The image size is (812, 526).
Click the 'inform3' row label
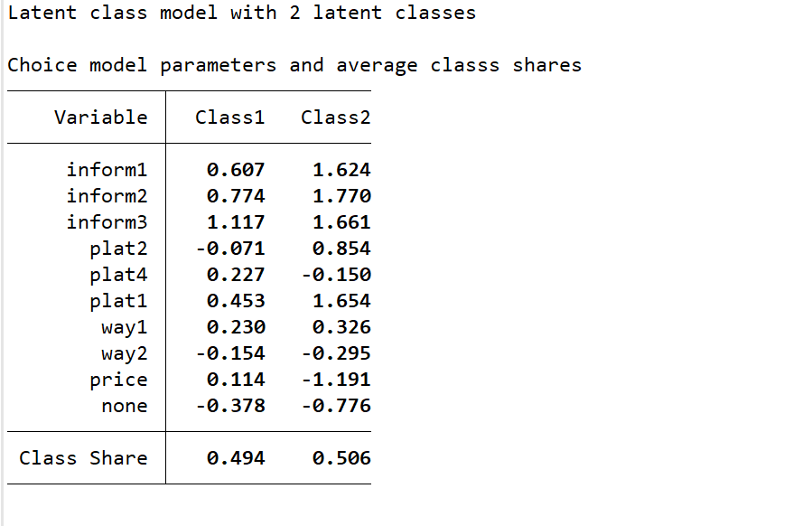[x=107, y=222]
